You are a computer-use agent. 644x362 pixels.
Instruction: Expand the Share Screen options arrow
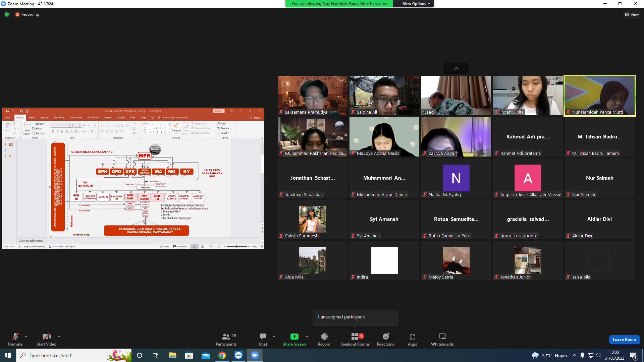click(x=307, y=337)
